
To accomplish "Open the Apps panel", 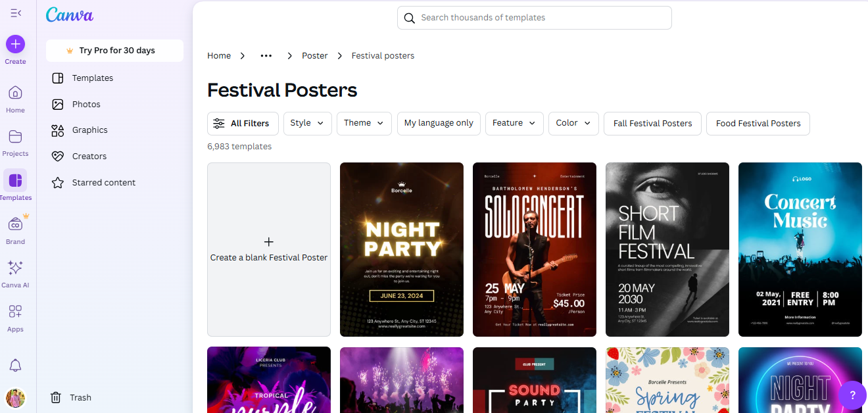I will (x=15, y=316).
